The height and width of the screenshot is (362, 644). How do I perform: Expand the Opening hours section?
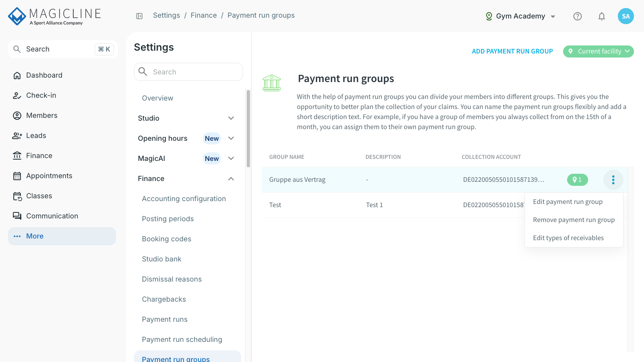(186, 138)
